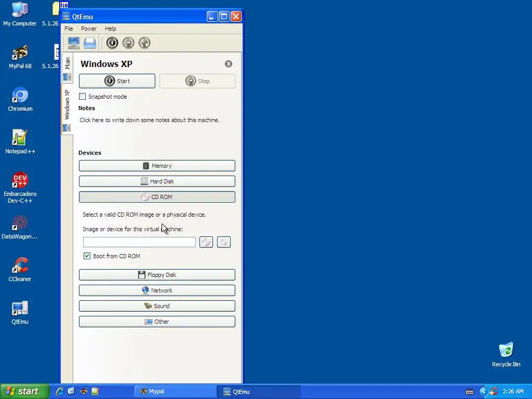Open the Windows start menu
Viewport: 532px width, 399px height.
24,391
